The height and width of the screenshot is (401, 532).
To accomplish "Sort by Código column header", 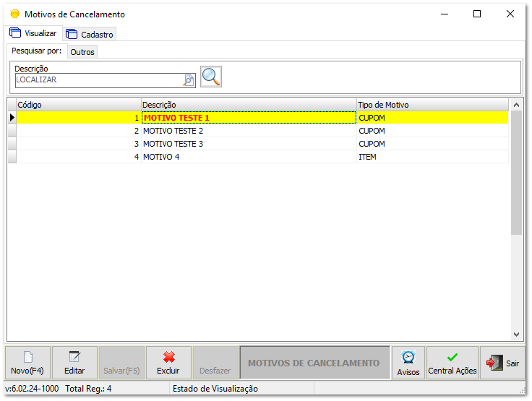I will 79,105.
